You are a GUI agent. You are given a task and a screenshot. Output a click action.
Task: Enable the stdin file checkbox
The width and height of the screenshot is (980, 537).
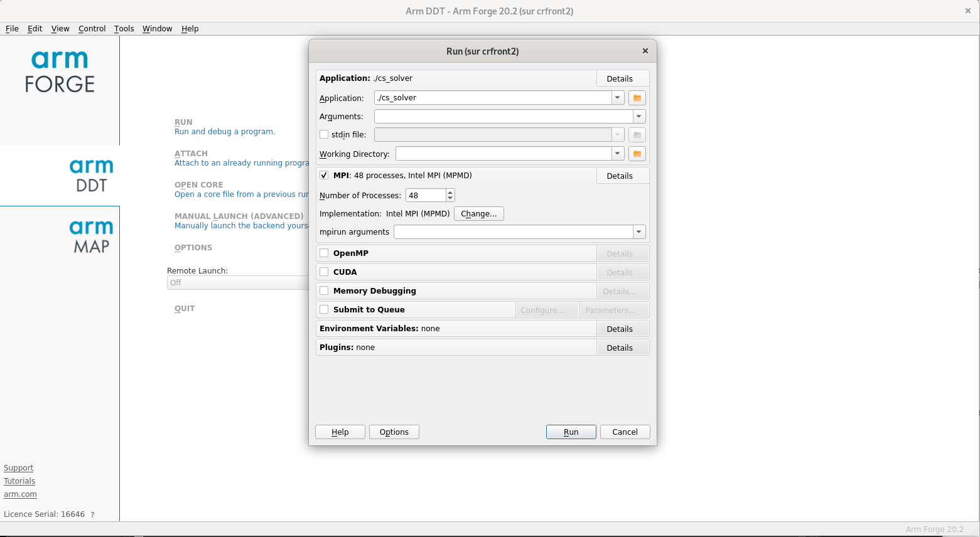pos(324,134)
